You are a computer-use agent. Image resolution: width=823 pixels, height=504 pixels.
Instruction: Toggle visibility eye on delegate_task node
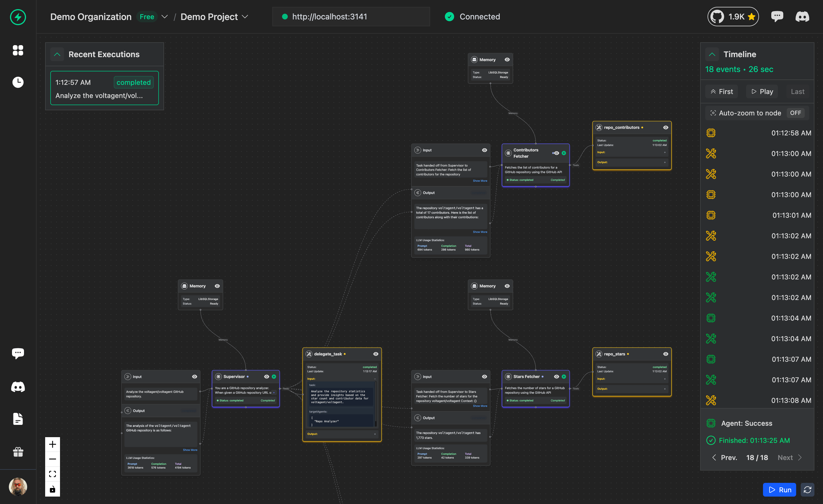click(375, 354)
